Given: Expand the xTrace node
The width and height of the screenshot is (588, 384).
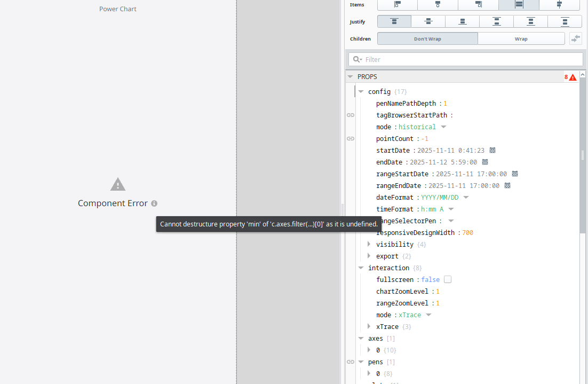Looking at the screenshot, I should pyautogui.click(x=369, y=326).
